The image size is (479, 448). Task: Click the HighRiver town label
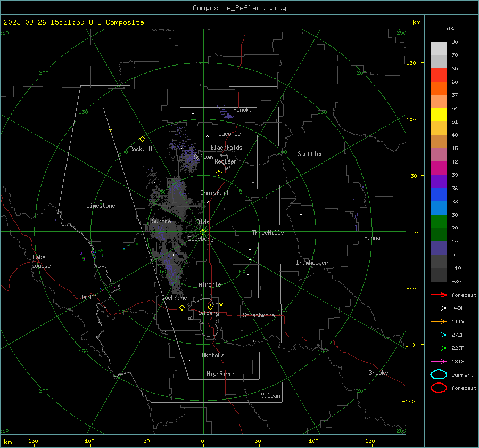click(x=221, y=374)
